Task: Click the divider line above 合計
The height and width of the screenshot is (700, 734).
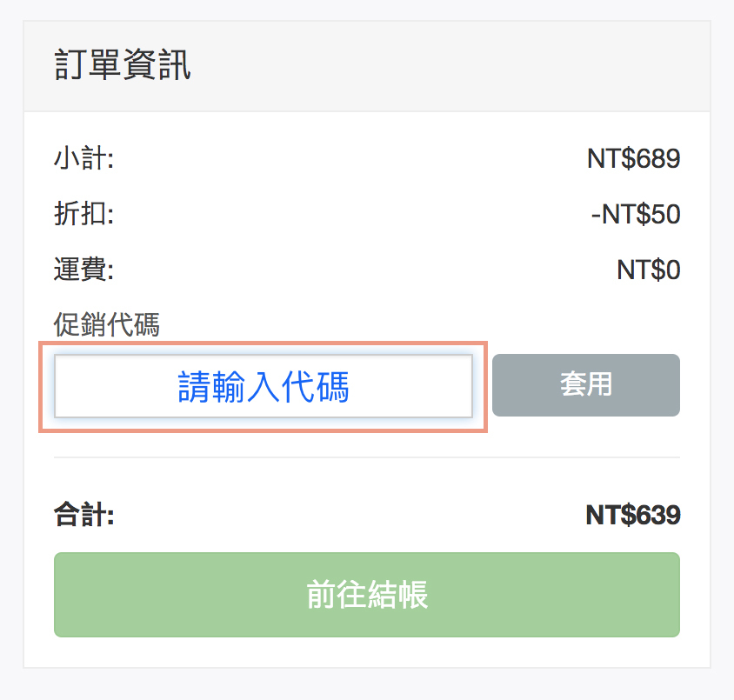Action: [x=366, y=457]
